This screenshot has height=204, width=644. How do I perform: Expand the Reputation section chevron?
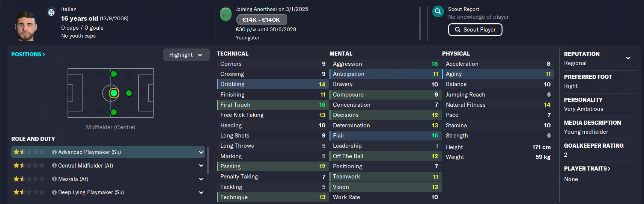[628, 58]
